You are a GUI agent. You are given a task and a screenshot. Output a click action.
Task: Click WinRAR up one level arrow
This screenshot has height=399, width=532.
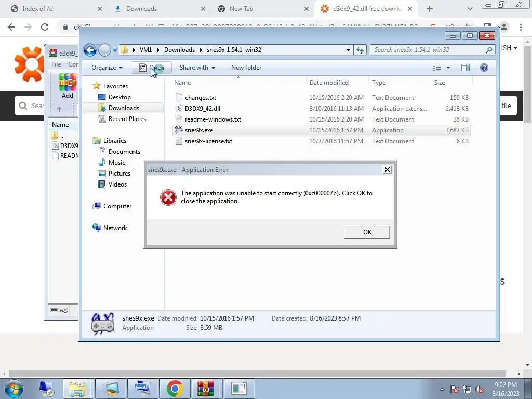[59, 109]
